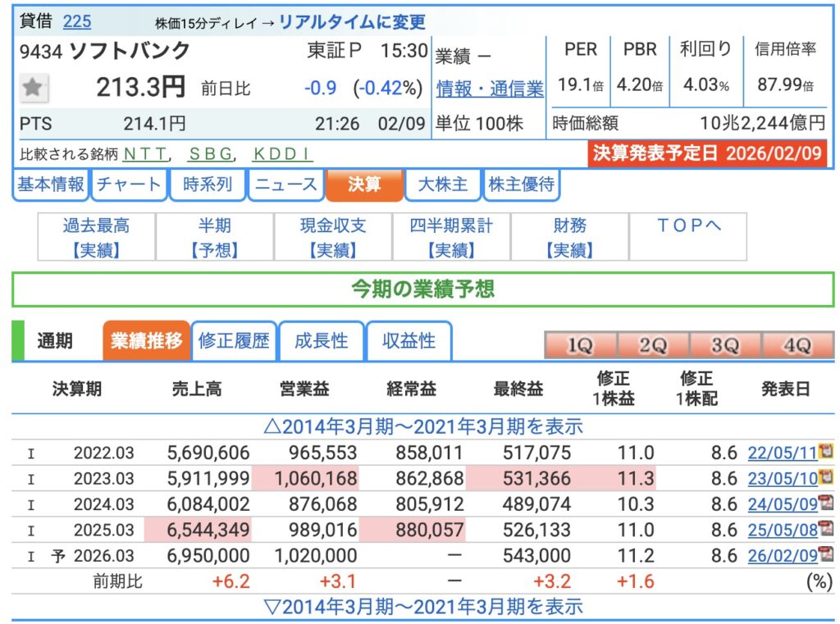Select the 4Q quarter button

[797, 346]
